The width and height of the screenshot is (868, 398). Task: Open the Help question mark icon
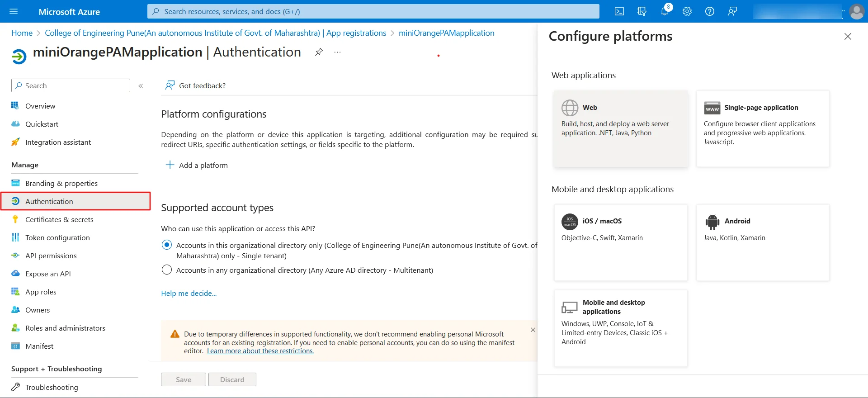710,11
